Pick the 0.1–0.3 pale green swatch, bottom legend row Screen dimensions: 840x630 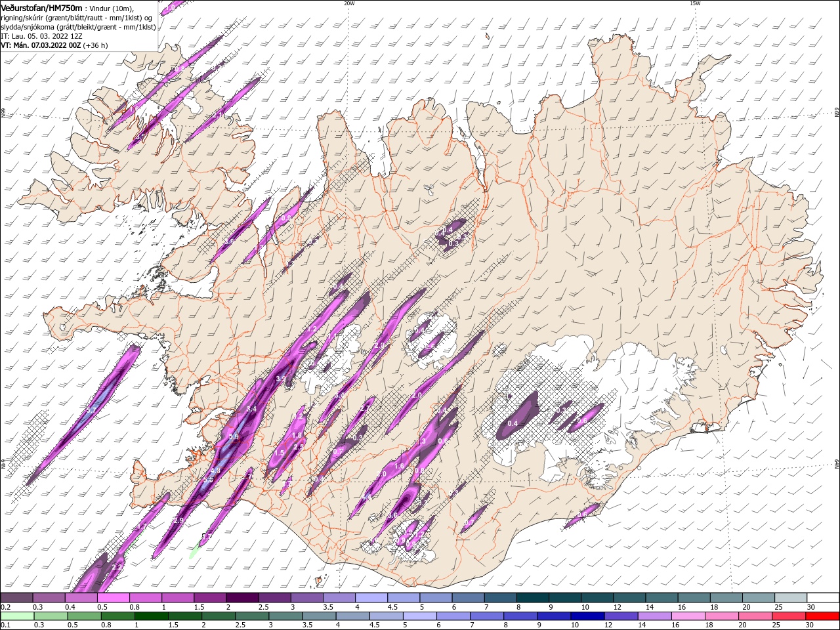tap(17, 616)
